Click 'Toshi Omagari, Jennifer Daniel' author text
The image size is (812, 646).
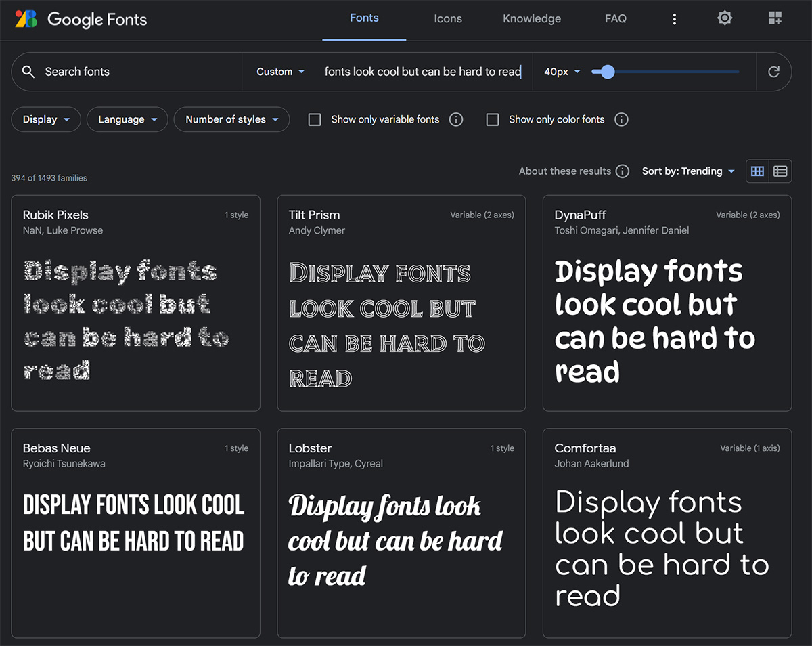coord(622,230)
